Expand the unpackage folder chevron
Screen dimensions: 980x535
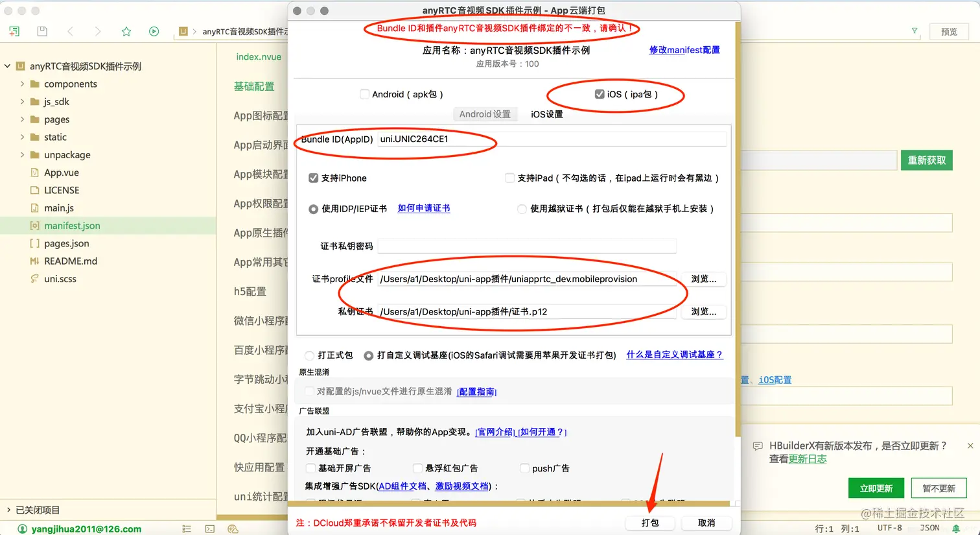click(x=23, y=155)
